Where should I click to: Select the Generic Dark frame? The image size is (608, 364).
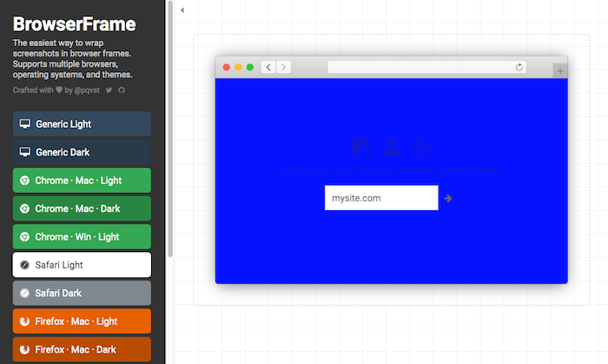click(82, 152)
